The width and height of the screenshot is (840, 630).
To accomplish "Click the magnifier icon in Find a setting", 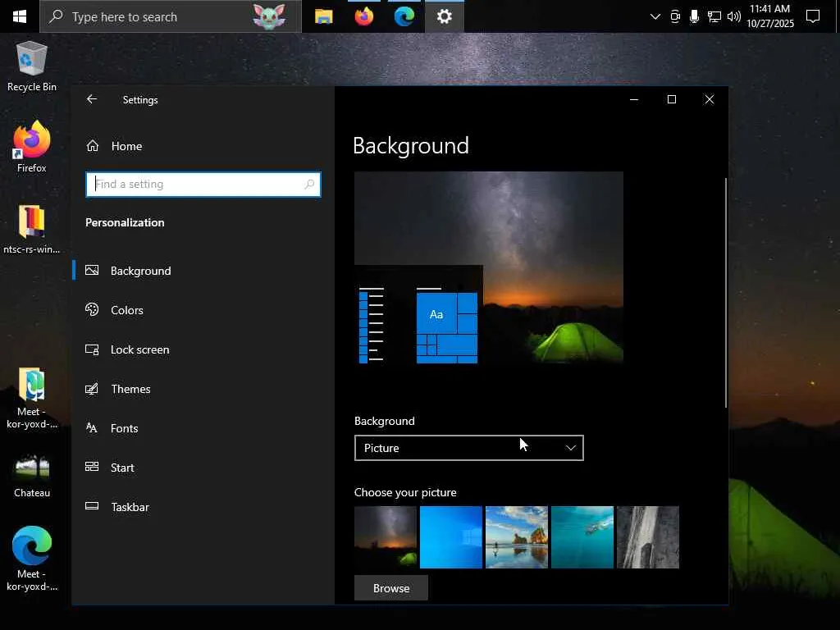I will click(x=309, y=185).
